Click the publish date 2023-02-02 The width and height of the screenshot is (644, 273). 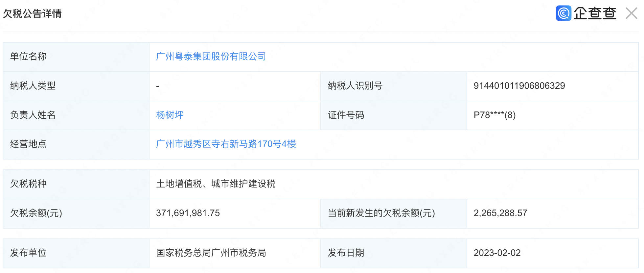click(x=497, y=253)
